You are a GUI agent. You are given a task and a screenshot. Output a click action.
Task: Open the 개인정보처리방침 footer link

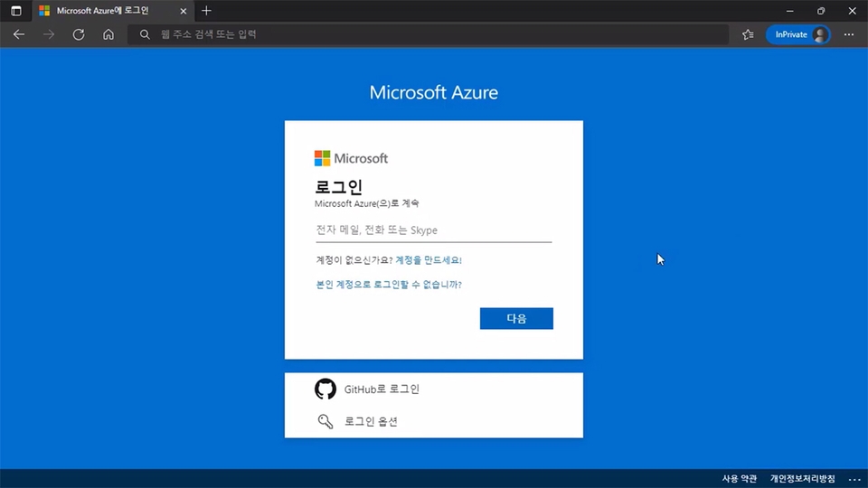(803, 479)
